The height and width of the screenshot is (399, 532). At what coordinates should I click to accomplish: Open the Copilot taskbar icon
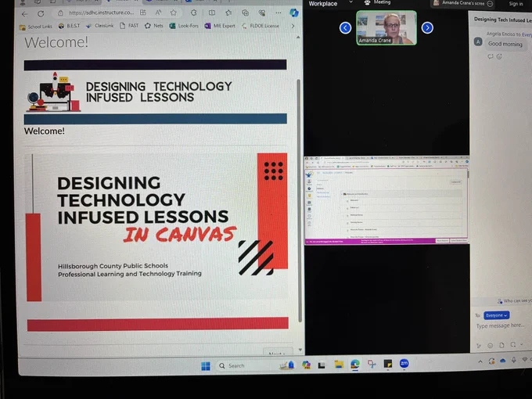[306, 365]
